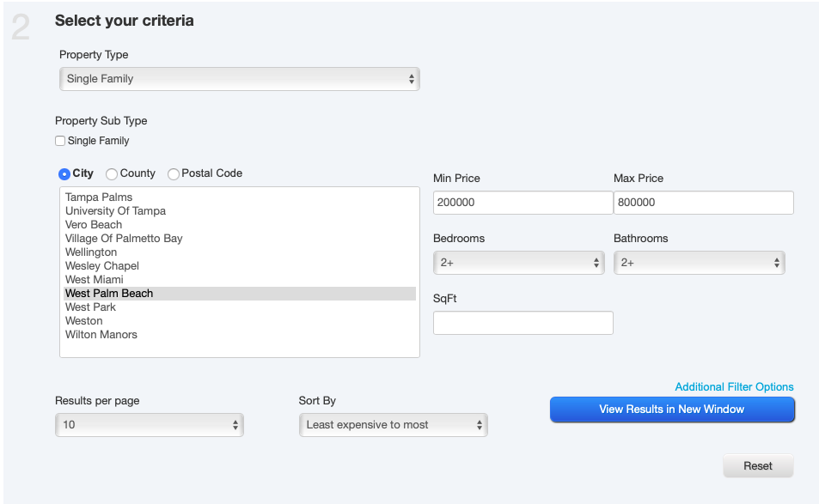Open Additional Filter Options

[x=733, y=386]
